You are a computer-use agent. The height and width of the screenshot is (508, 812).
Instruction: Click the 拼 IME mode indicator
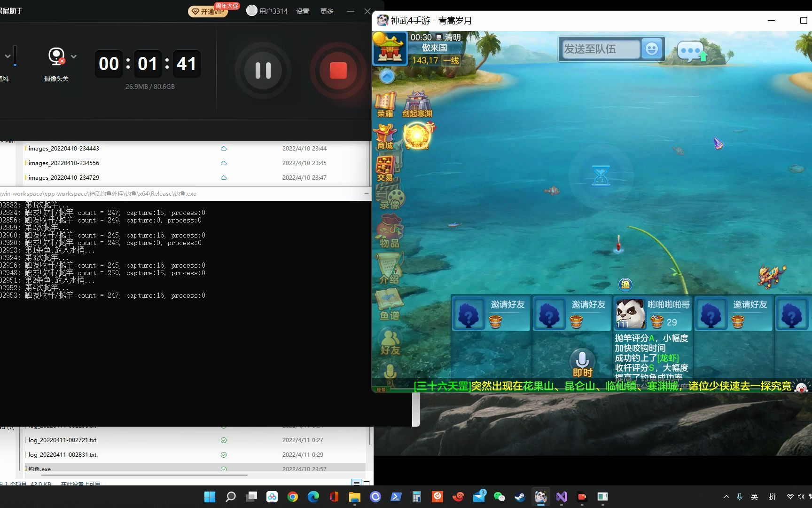pyautogui.click(x=773, y=497)
